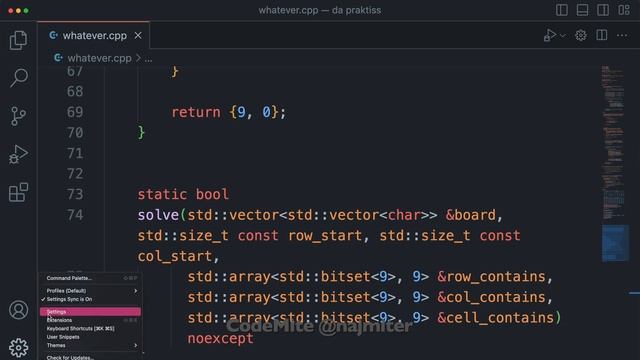Select the whatever.cpp editor tab
The width and height of the screenshot is (640, 360).
pos(94,36)
